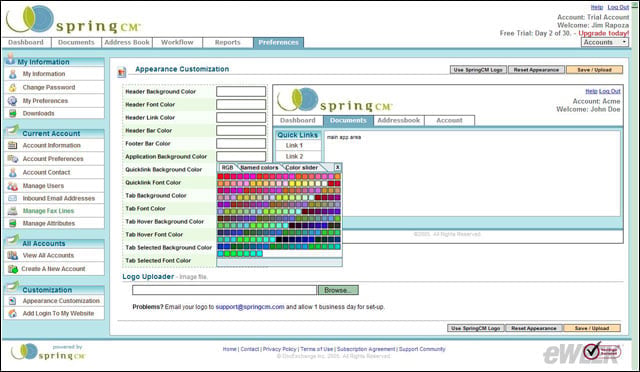The width and height of the screenshot is (640, 372).
Task: Switch color picker to Color slider tab
Action: tap(302, 167)
